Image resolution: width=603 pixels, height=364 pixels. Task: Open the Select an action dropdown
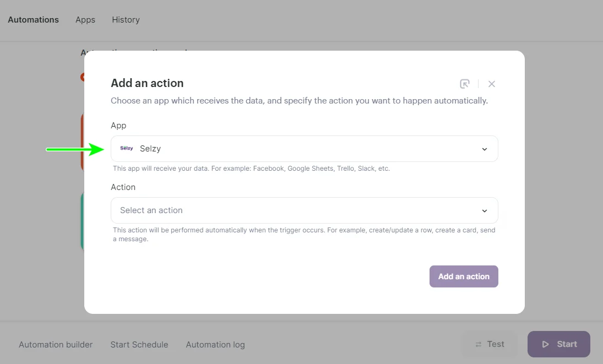point(303,210)
